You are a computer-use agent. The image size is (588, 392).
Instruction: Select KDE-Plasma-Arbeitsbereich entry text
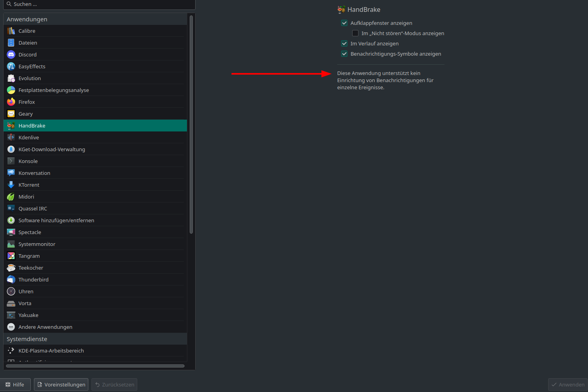pos(51,351)
